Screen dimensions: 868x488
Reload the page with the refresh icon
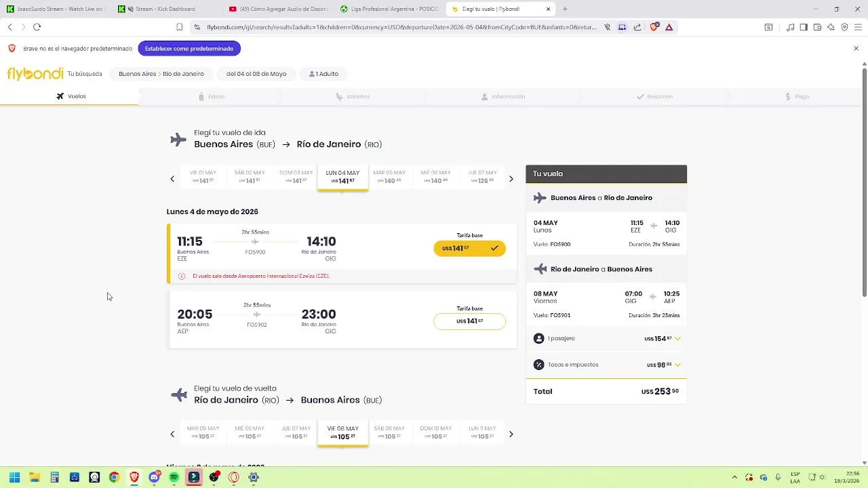(x=37, y=27)
